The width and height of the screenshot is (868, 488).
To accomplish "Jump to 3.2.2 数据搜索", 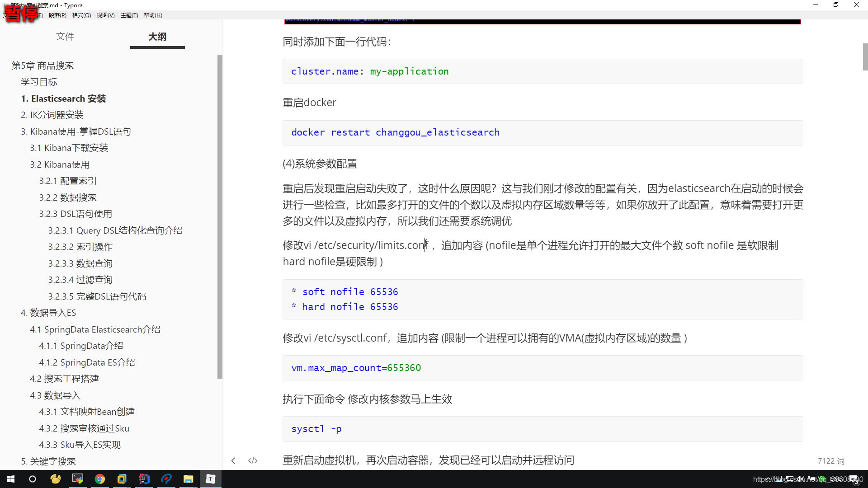I will tap(68, 197).
